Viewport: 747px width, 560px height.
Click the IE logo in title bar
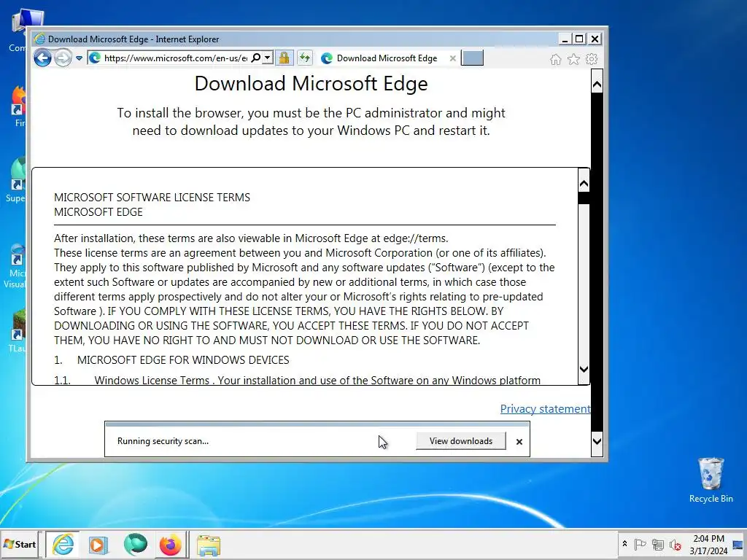pos(39,39)
